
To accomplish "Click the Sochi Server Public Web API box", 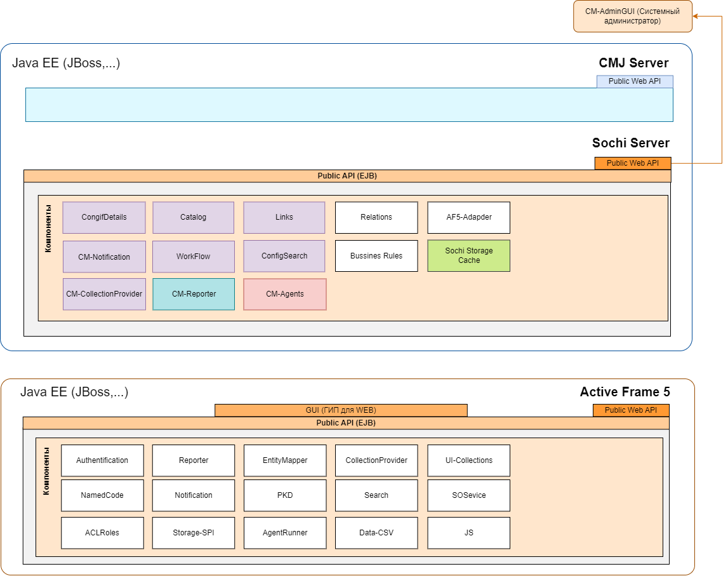I will pyautogui.click(x=633, y=163).
